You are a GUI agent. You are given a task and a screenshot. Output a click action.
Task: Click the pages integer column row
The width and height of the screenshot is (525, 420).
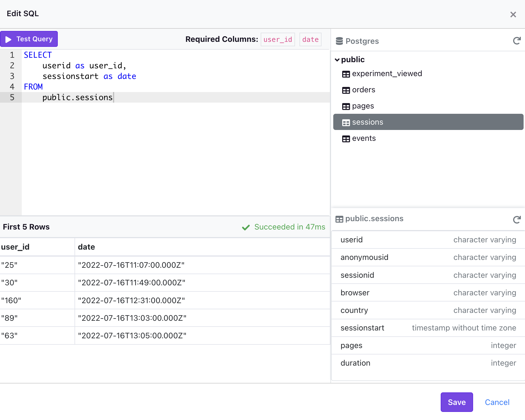click(x=428, y=346)
